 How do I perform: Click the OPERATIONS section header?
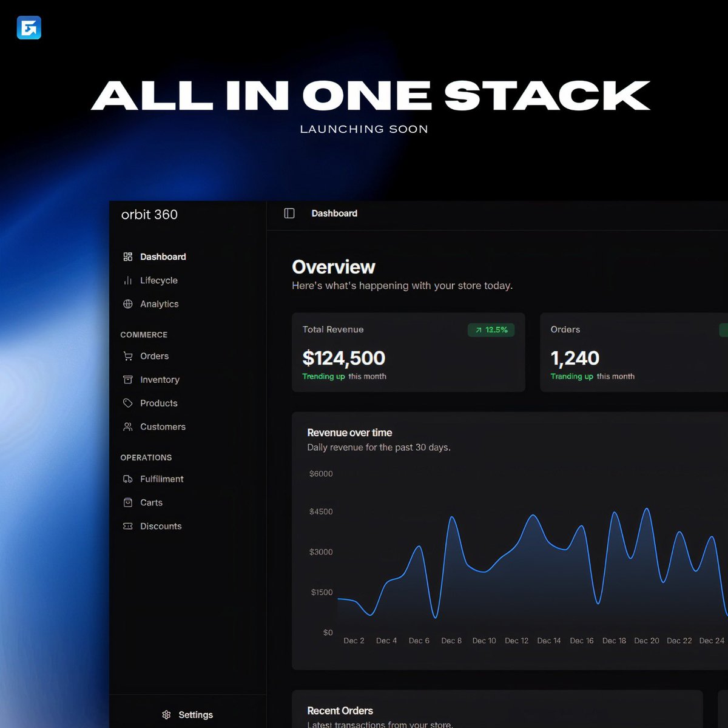(x=146, y=457)
